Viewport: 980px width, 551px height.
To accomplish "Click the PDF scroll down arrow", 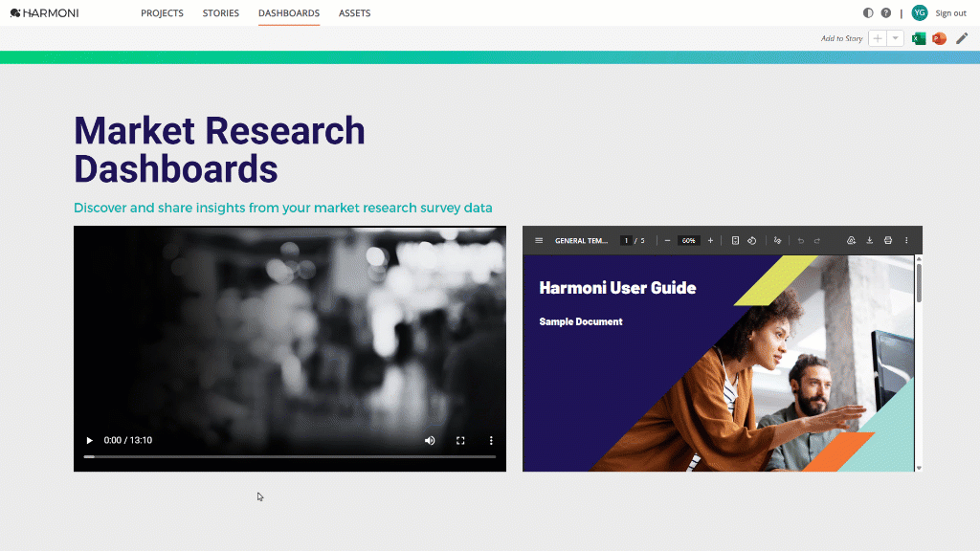I will coord(919,468).
